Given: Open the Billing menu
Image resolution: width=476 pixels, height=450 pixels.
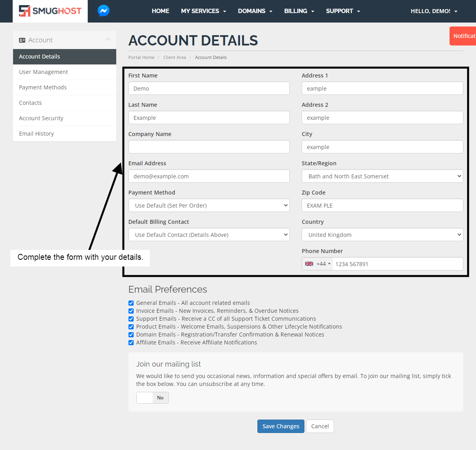Looking at the screenshot, I should tap(299, 11).
